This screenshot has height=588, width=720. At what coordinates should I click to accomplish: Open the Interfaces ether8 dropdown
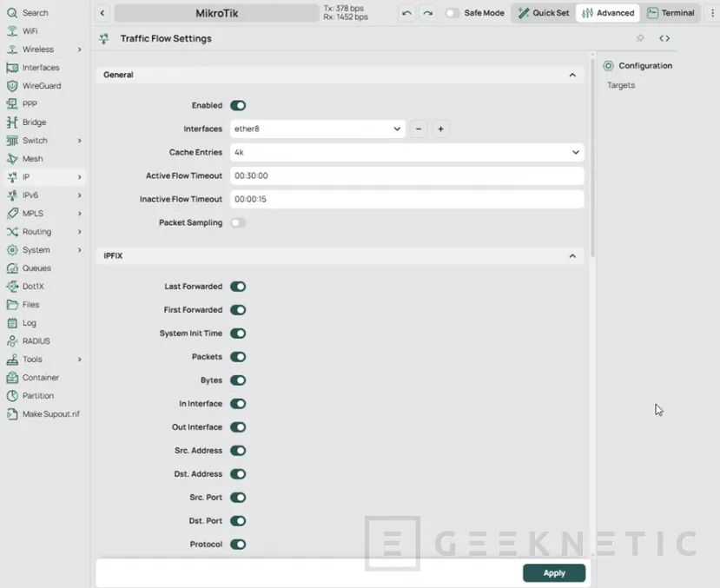pyautogui.click(x=318, y=129)
